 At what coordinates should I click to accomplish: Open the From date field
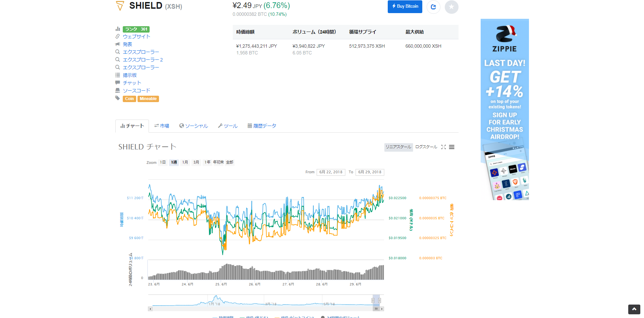click(x=331, y=172)
